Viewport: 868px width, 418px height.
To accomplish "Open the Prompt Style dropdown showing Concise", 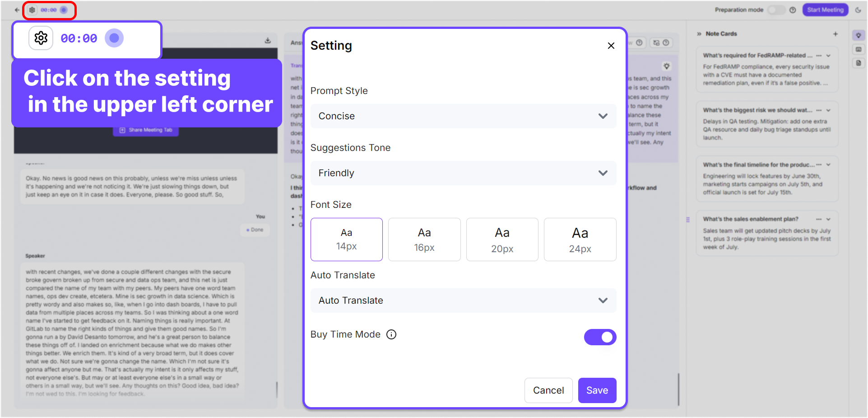I will 463,116.
